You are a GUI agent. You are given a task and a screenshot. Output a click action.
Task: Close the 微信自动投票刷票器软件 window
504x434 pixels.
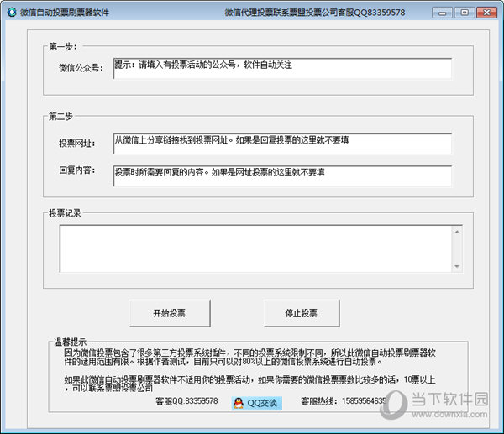click(486, 13)
